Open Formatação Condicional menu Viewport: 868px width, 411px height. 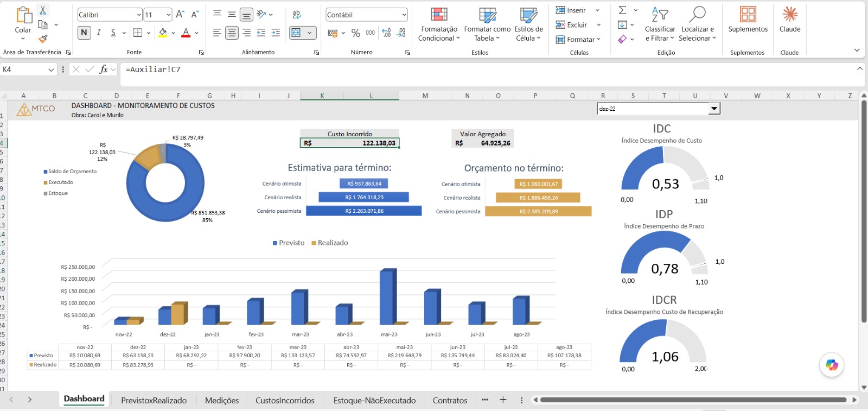click(439, 24)
